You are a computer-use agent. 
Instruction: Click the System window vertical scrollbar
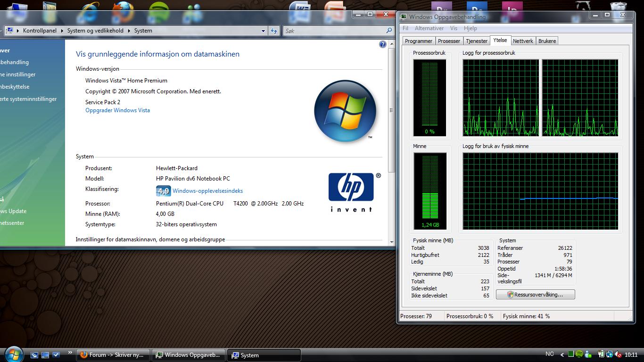[x=391, y=142]
